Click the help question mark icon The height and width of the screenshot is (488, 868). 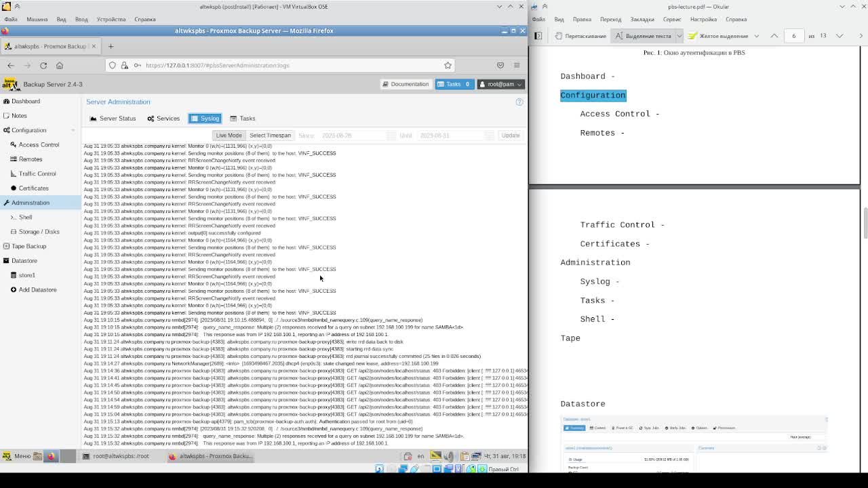point(519,102)
